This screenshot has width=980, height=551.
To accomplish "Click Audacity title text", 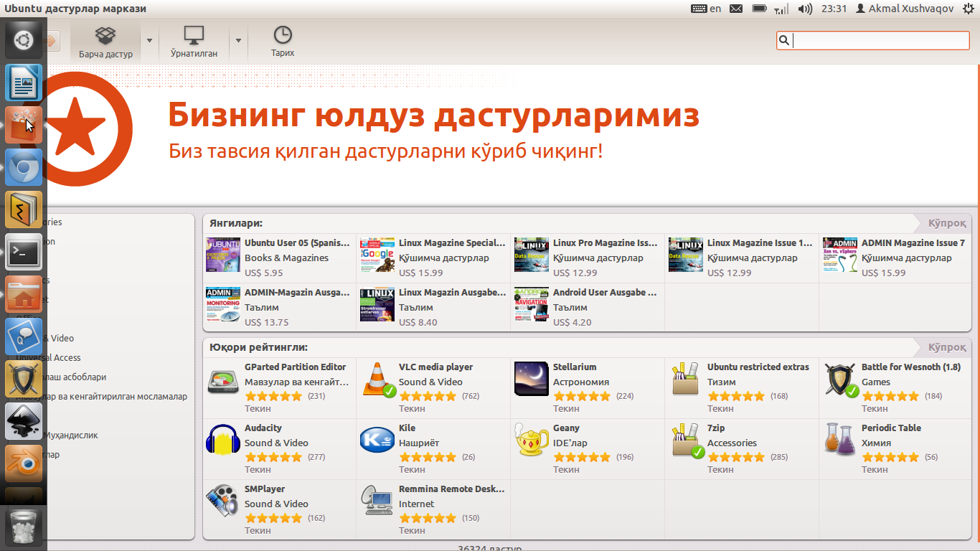I will click(263, 428).
